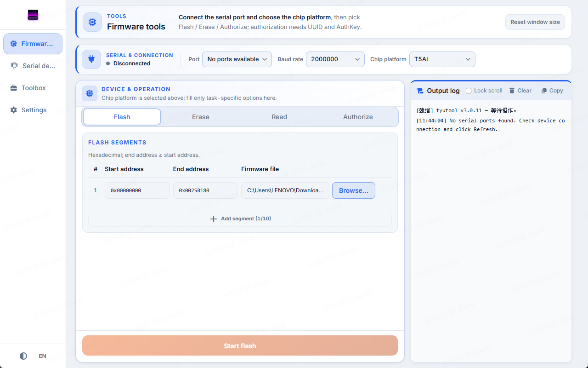Expand the Port dropdown
The height and width of the screenshot is (368, 588).
pos(237,59)
